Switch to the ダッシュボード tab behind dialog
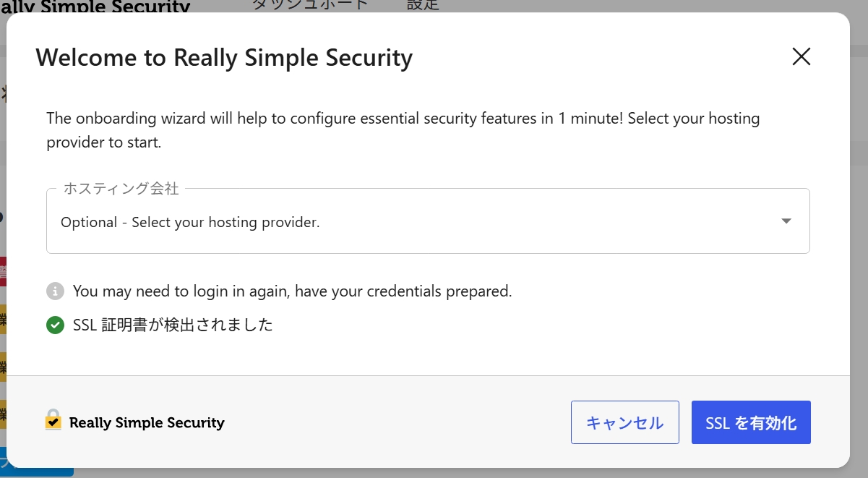The width and height of the screenshot is (868, 478). click(x=310, y=4)
